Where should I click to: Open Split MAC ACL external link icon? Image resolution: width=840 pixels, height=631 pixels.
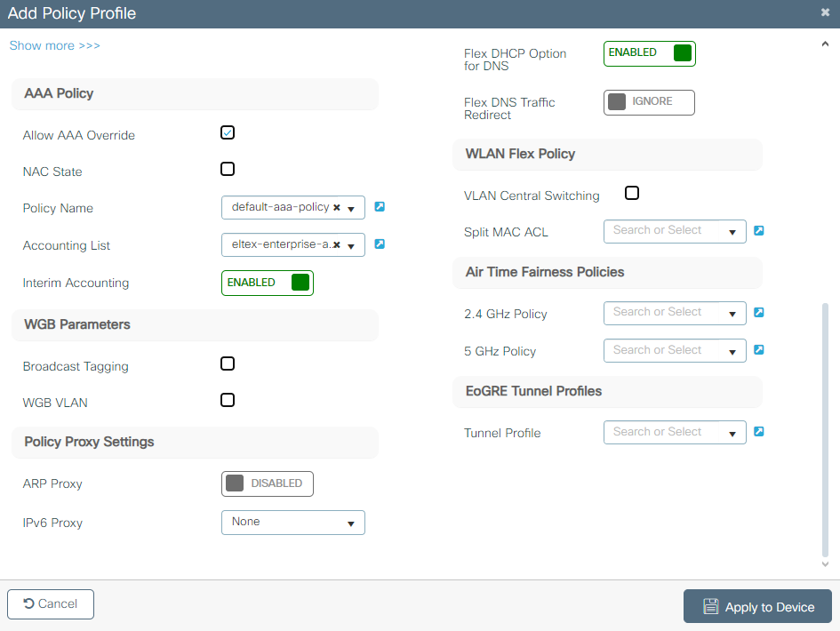pyautogui.click(x=759, y=231)
